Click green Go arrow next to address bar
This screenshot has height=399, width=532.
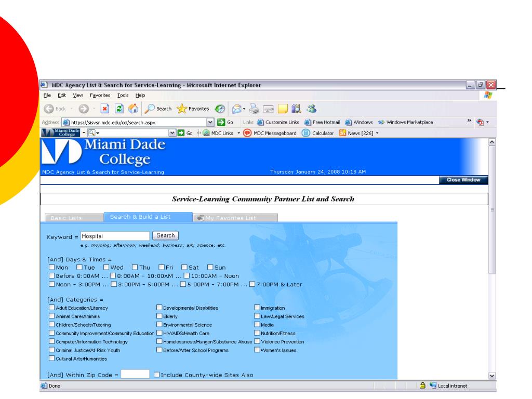(x=221, y=122)
